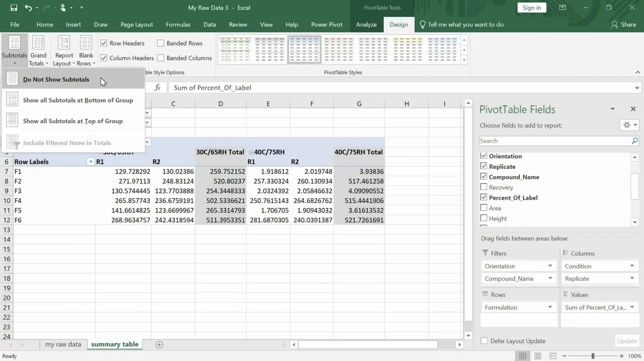Check the Recovery field checkbox

[x=484, y=186]
